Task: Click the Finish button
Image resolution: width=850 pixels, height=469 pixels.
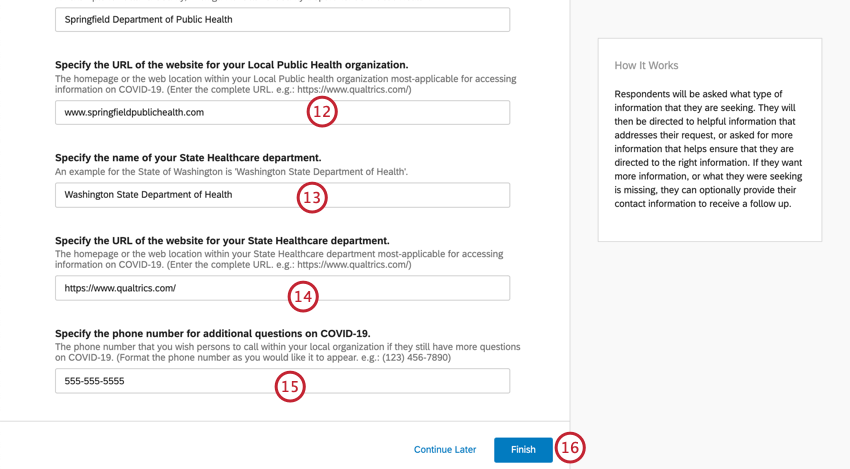Action: (523, 449)
